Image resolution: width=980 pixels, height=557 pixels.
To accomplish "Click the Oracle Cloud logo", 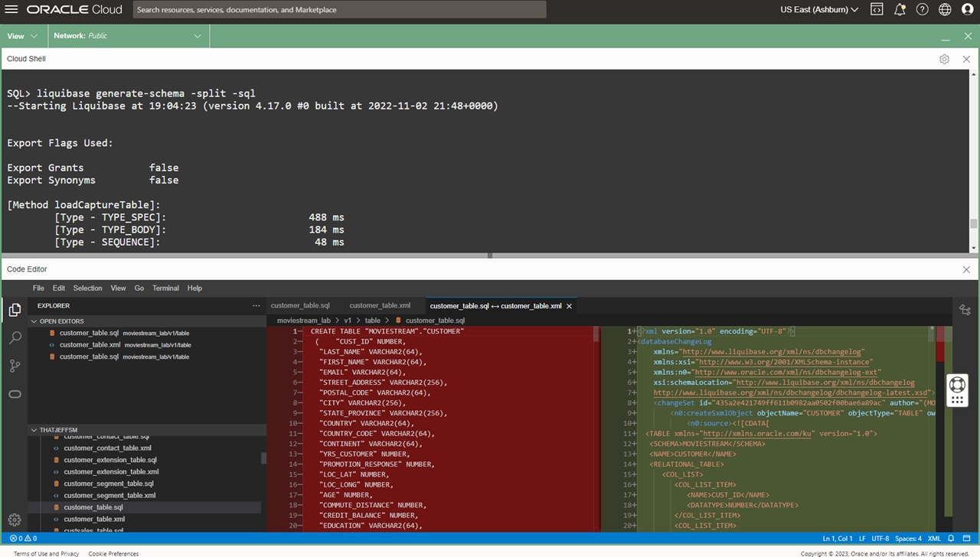I will (x=74, y=10).
